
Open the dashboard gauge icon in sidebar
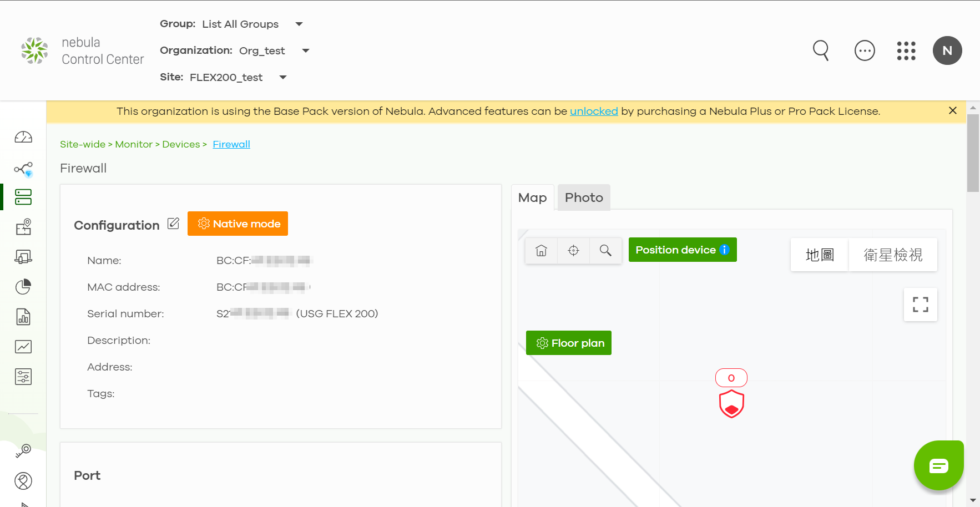pyautogui.click(x=23, y=137)
